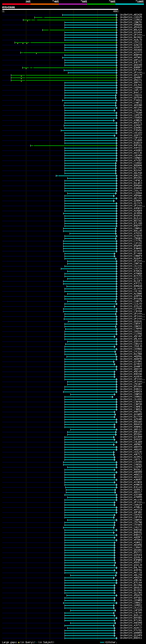
Task: Select the UniRef100_C9LQA9 label
Action: pos(131,442)
